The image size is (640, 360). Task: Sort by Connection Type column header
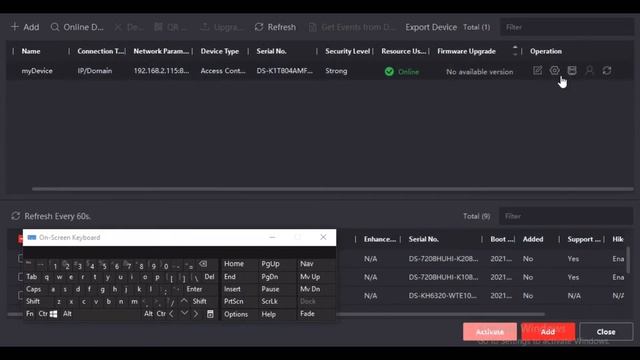tap(101, 51)
